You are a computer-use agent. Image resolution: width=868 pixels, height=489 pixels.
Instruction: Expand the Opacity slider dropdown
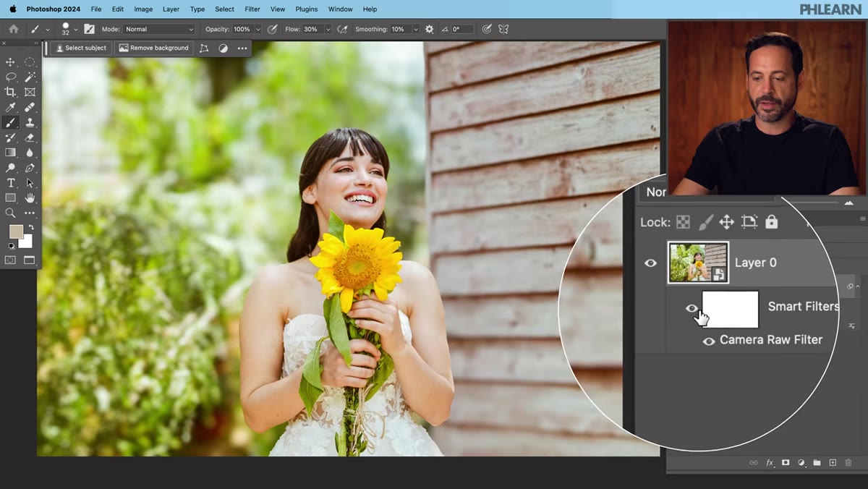click(x=258, y=30)
